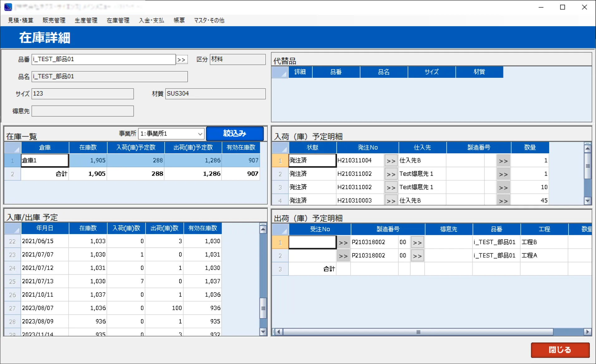Click >> next to first H210311002 order
Image resolution: width=596 pixels, height=364 pixels.
391,174
